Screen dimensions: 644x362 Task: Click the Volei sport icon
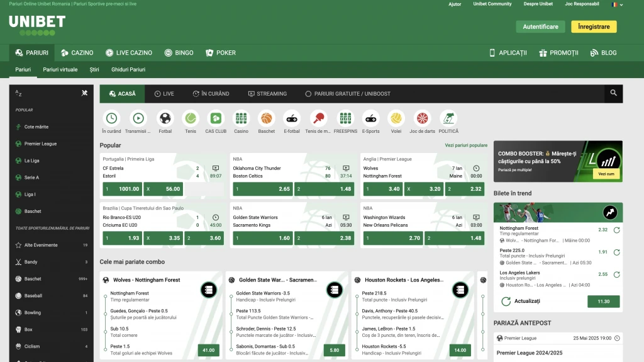(396, 118)
